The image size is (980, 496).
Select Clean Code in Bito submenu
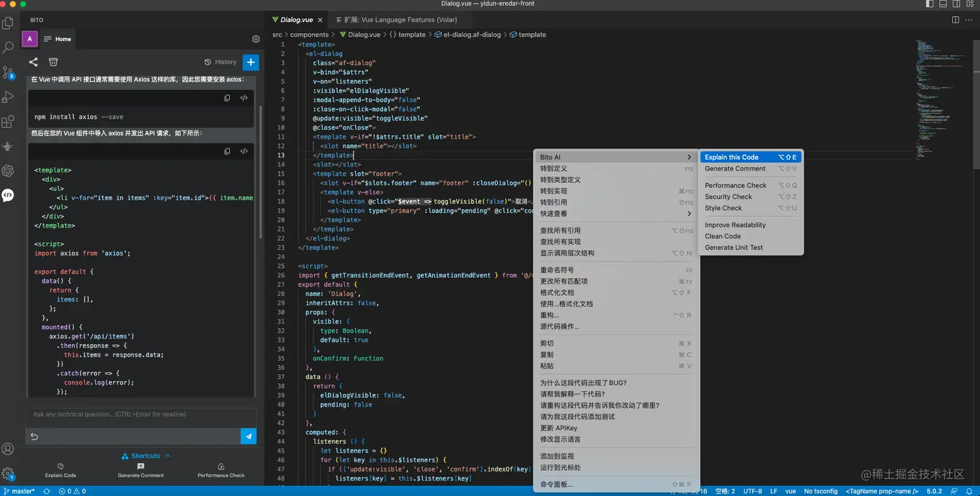tap(751, 236)
